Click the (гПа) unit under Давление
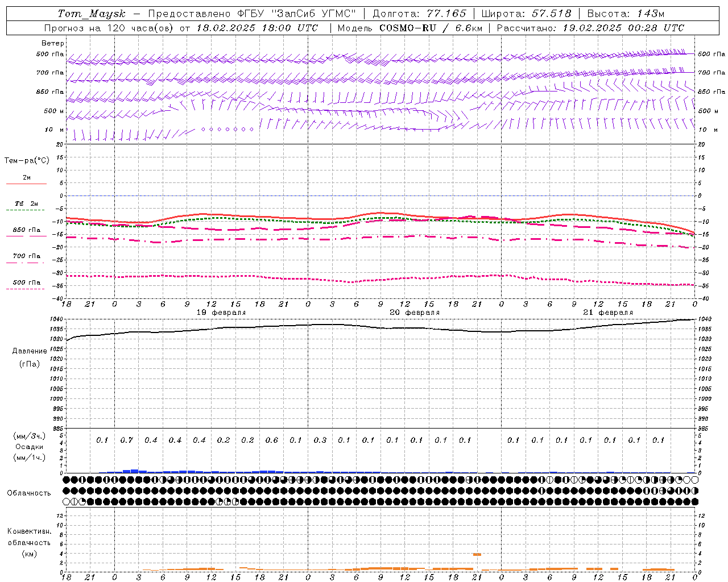The height and width of the screenshot is (582, 728). tap(30, 364)
